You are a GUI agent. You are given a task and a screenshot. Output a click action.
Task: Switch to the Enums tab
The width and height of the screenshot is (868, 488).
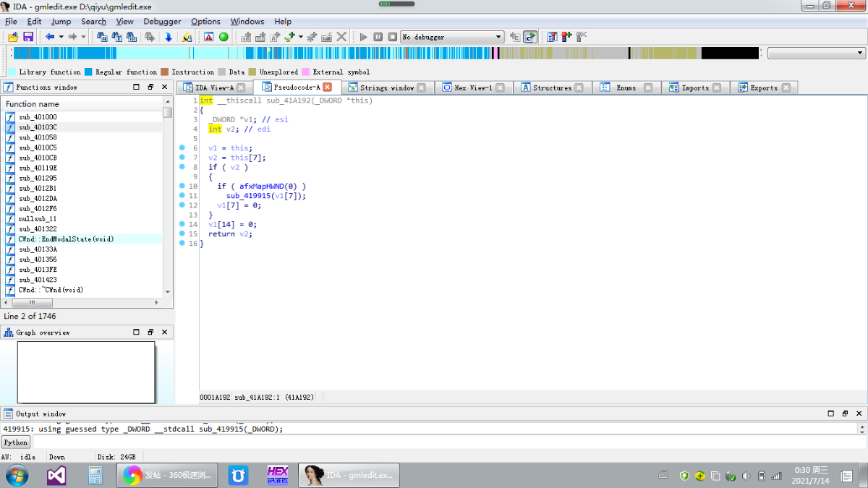(626, 87)
